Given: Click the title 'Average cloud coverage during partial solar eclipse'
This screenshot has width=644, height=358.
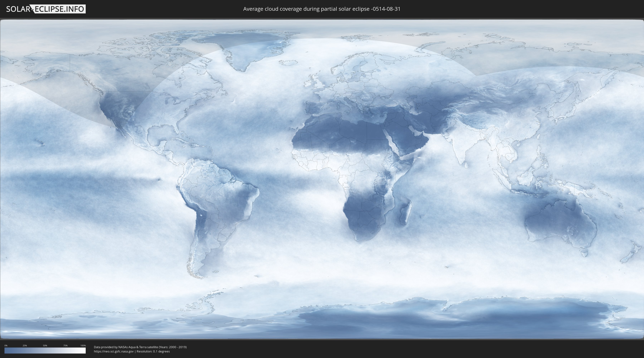Looking at the screenshot, I should coord(322,9).
